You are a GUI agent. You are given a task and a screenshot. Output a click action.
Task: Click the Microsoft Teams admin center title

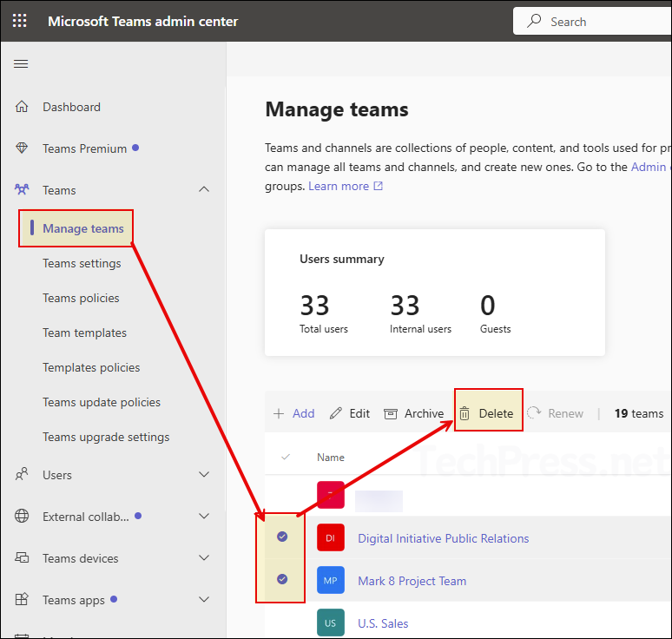[142, 21]
